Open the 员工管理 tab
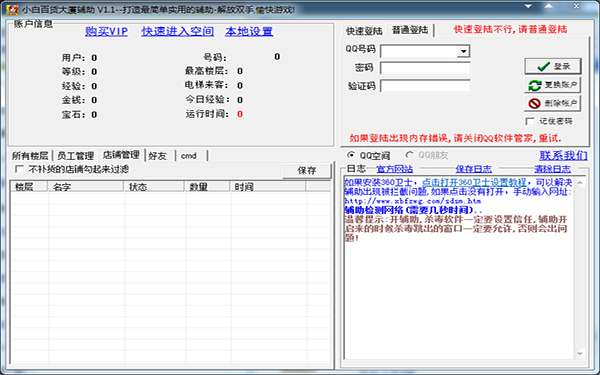Viewport: 600px width, 375px height. (x=75, y=156)
